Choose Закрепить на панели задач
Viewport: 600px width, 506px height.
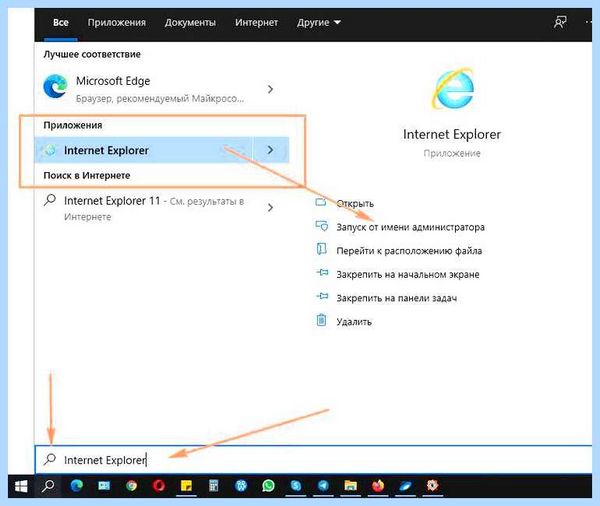pyautogui.click(x=396, y=298)
